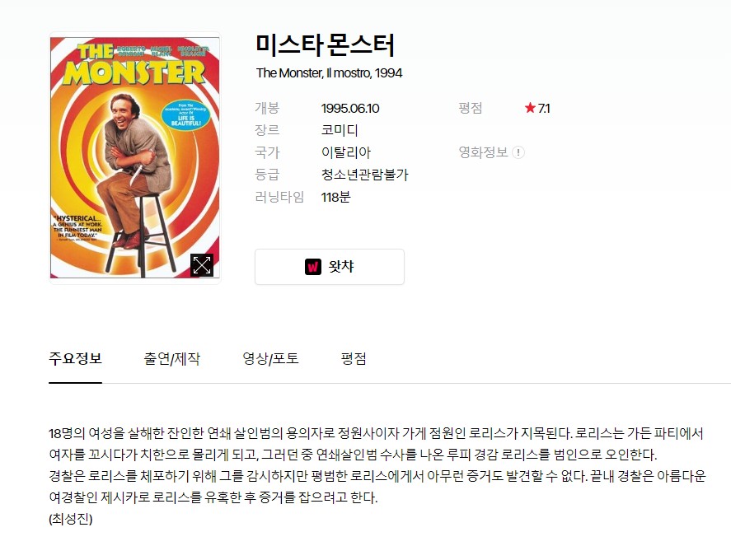The height and width of the screenshot is (560, 731).
Task: Click the 118분 running time value
Action: [x=335, y=197]
